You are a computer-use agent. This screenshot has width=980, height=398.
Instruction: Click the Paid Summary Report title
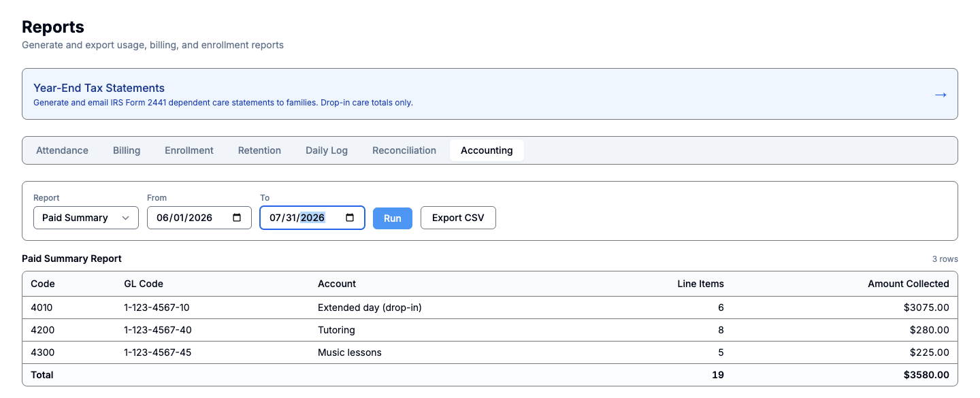tap(71, 259)
